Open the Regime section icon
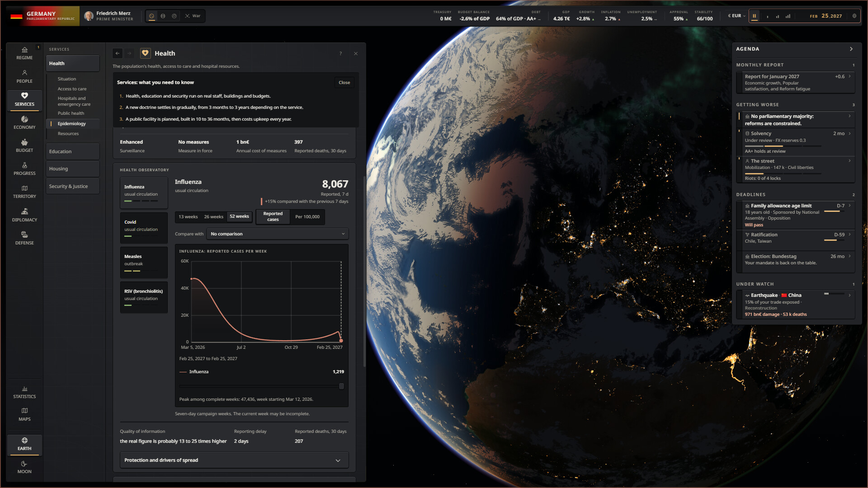The width and height of the screenshot is (868, 488). click(x=24, y=53)
